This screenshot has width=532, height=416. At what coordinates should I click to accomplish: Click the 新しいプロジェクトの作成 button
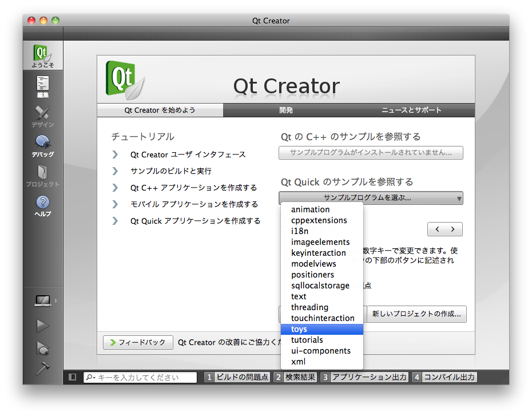[416, 314]
